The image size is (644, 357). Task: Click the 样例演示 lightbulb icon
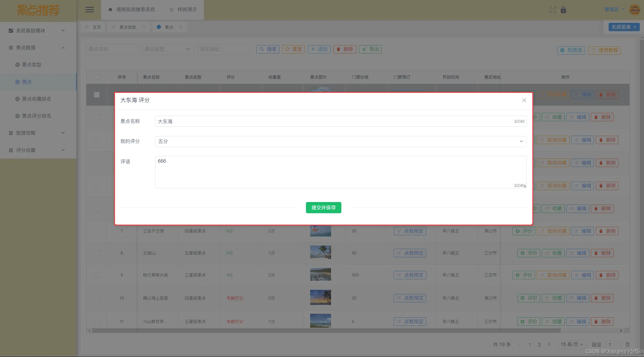172,10
